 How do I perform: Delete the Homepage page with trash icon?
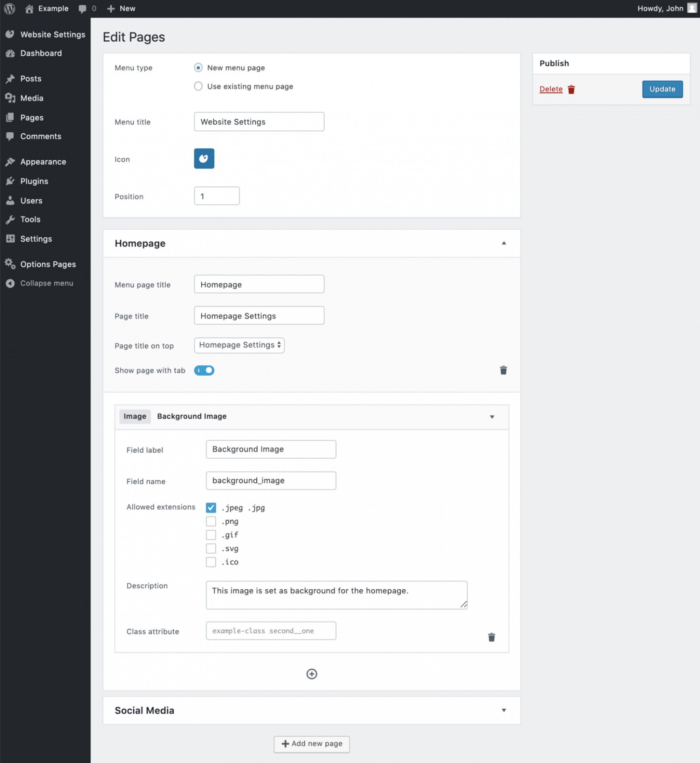coord(503,370)
